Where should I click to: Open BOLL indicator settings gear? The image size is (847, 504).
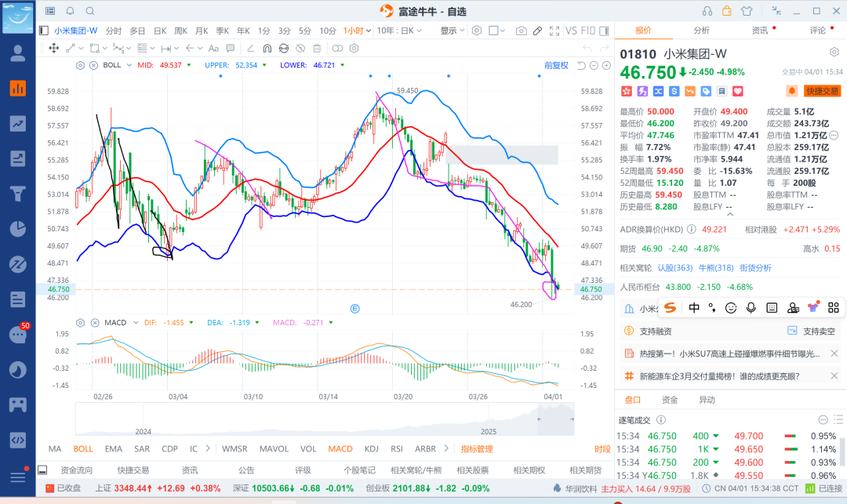click(81, 65)
